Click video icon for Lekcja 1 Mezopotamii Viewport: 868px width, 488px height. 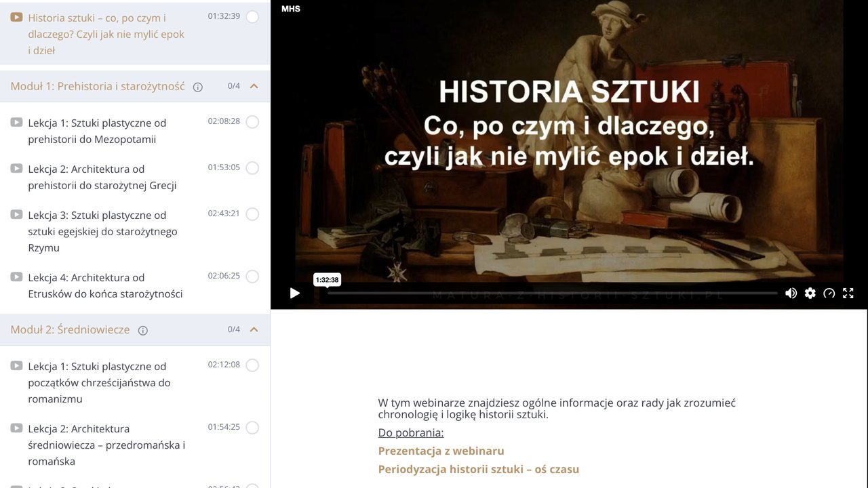click(x=16, y=122)
